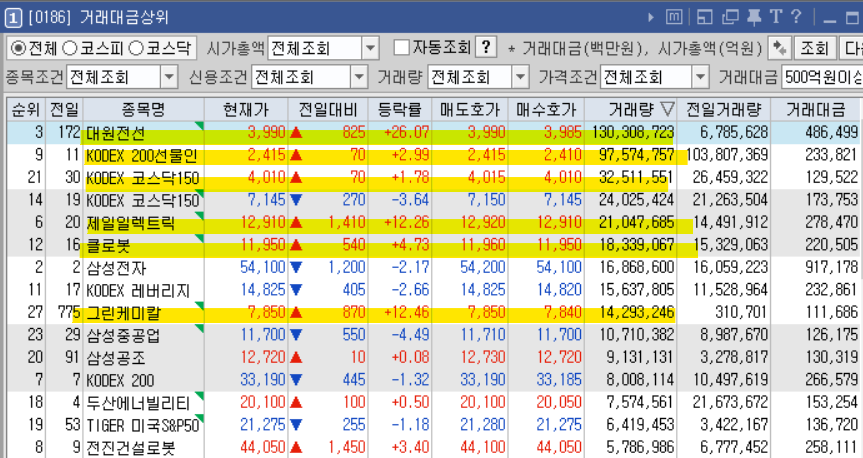Select the KODEX 200선물인 row
Image resolution: width=863 pixels, height=458 pixels.
435,155
